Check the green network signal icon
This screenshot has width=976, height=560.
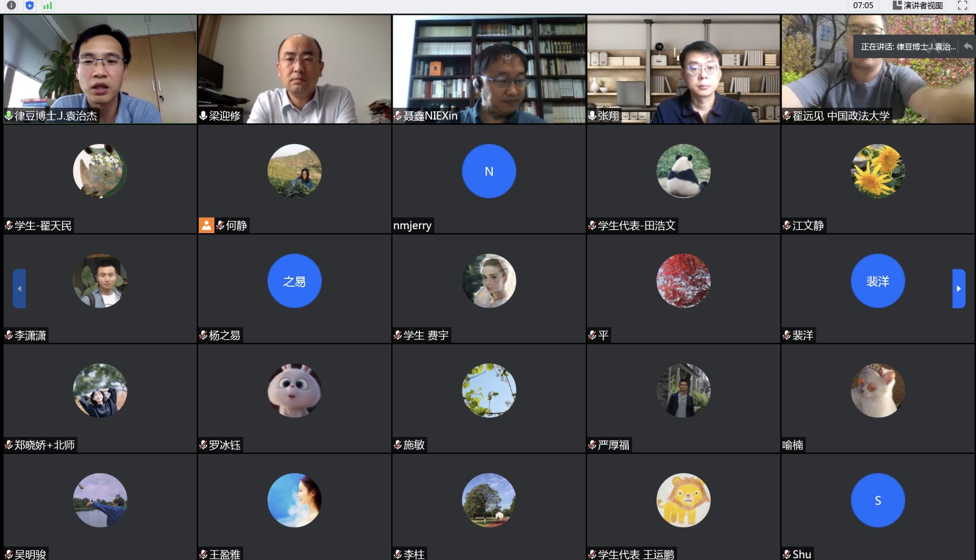point(48,6)
